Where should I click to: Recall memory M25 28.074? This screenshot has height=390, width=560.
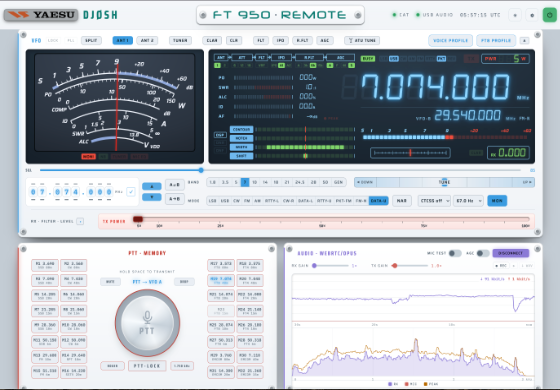click(221, 326)
